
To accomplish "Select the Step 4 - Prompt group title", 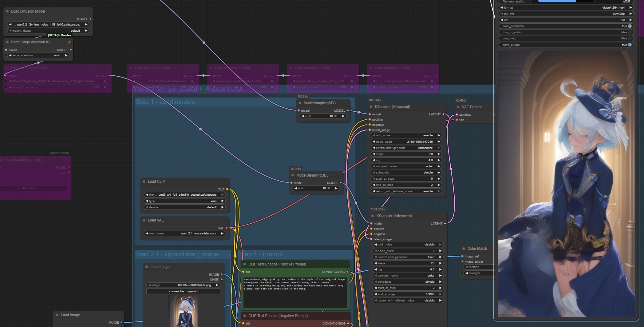I will coord(261,254).
